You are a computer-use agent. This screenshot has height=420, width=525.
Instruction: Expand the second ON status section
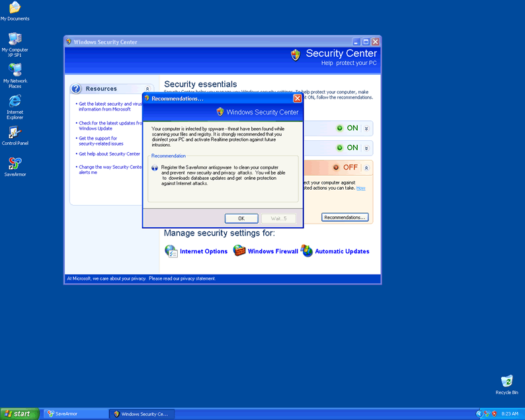367,148
